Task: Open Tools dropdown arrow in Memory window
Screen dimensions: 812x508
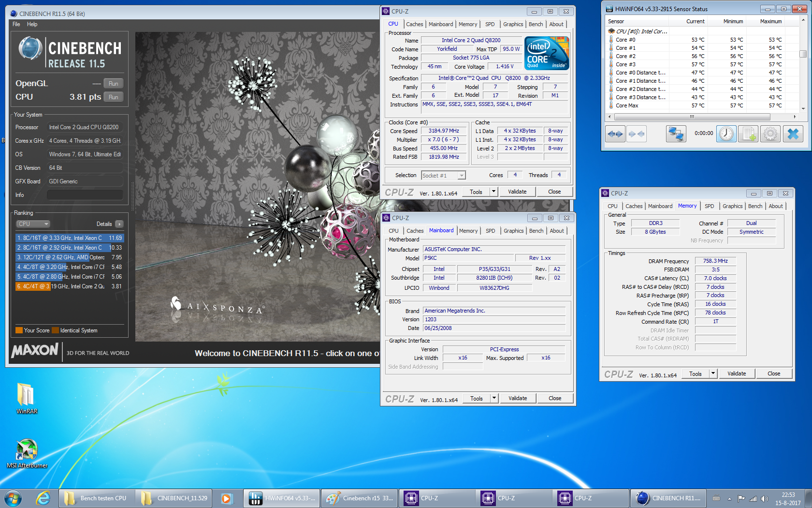Action: click(x=713, y=374)
